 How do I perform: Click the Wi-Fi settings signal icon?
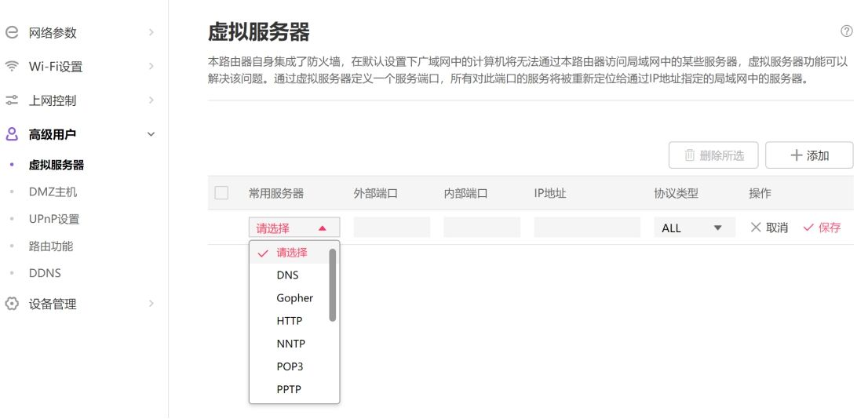pyautogui.click(x=12, y=67)
